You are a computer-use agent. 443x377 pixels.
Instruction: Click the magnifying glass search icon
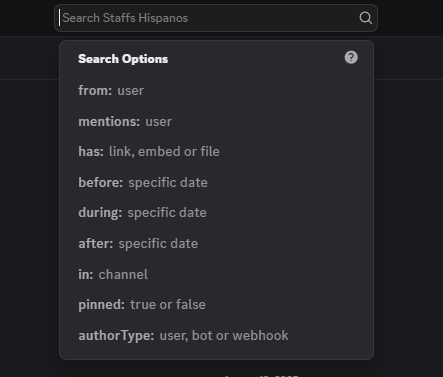(x=365, y=18)
